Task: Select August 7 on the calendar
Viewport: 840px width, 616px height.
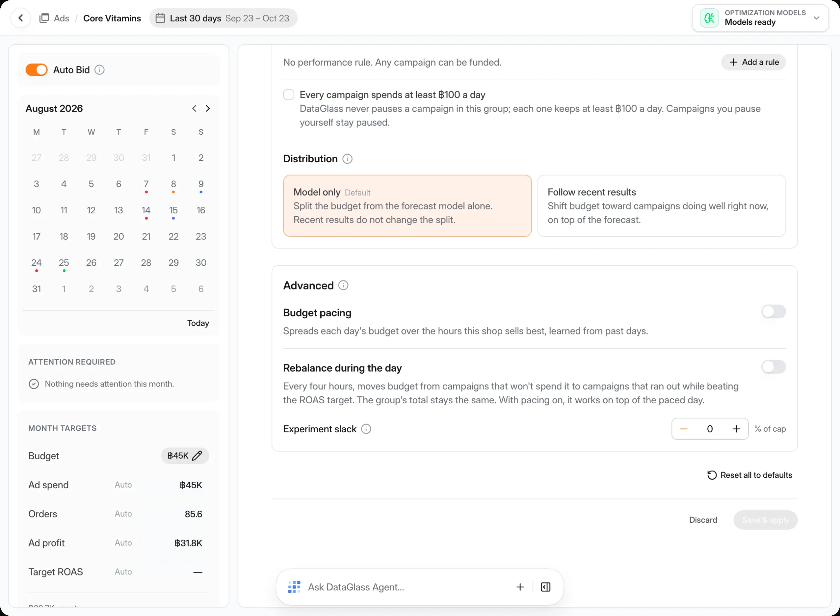Action: click(146, 184)
